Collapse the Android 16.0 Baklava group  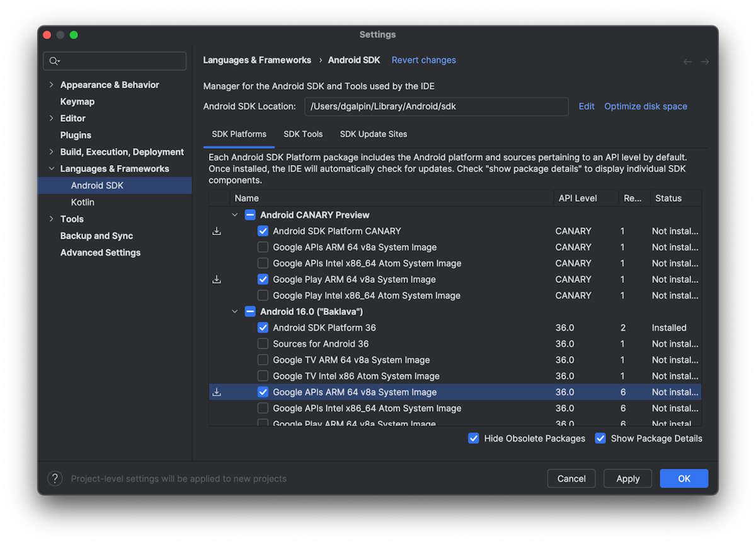[x=235, y=312]
